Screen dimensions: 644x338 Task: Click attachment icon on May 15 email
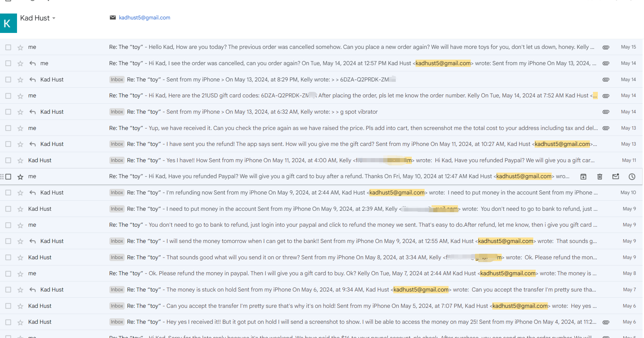(x=606, y=47)
